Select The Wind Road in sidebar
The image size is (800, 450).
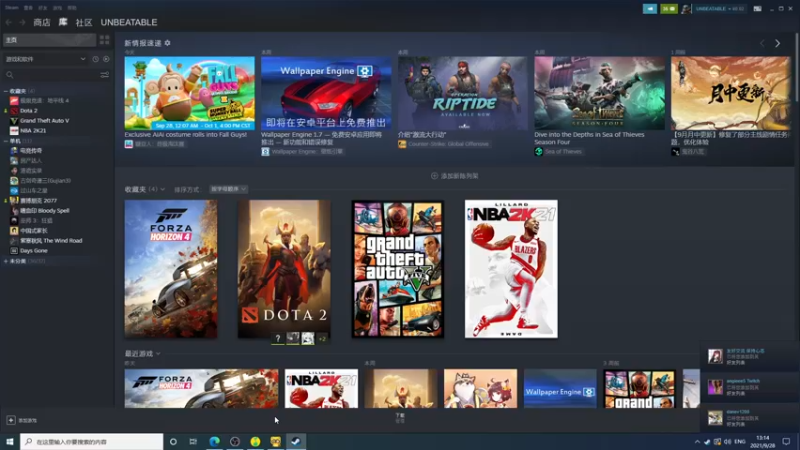pos(51,241)
